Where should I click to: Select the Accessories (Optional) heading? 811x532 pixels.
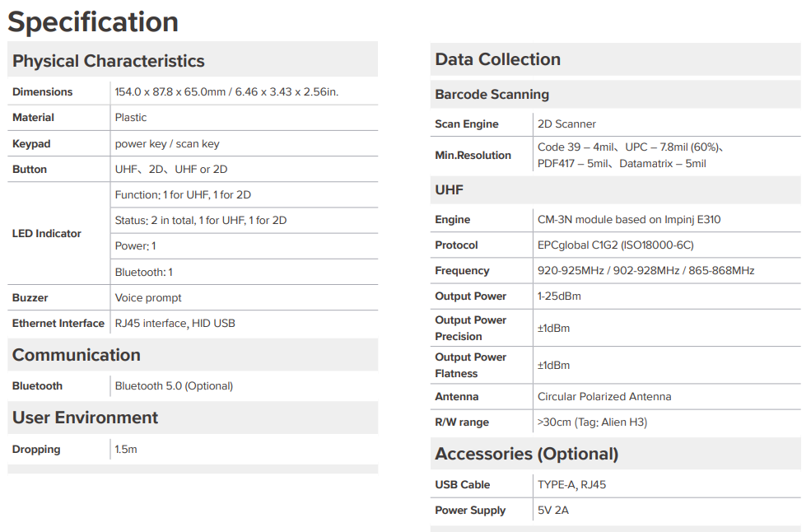tap(526, 454)
